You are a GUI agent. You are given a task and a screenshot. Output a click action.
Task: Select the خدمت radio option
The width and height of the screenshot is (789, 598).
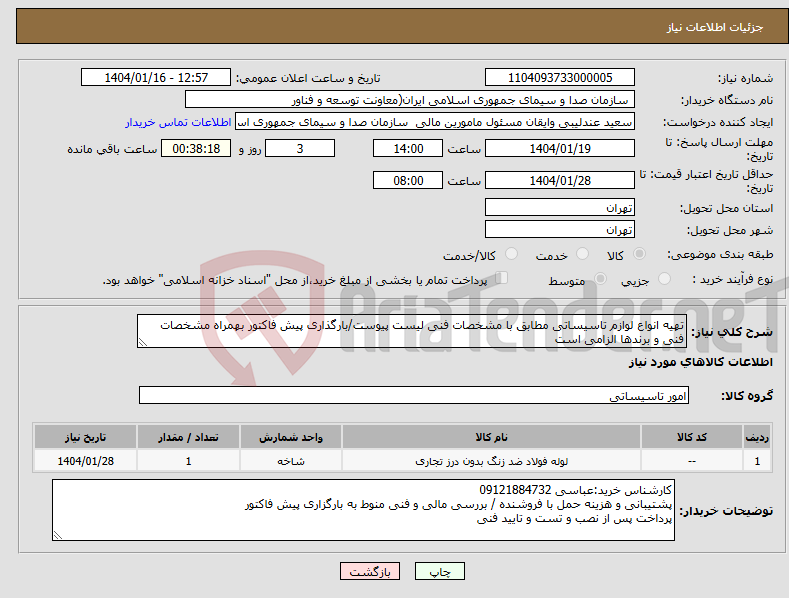tap(582, 254)
